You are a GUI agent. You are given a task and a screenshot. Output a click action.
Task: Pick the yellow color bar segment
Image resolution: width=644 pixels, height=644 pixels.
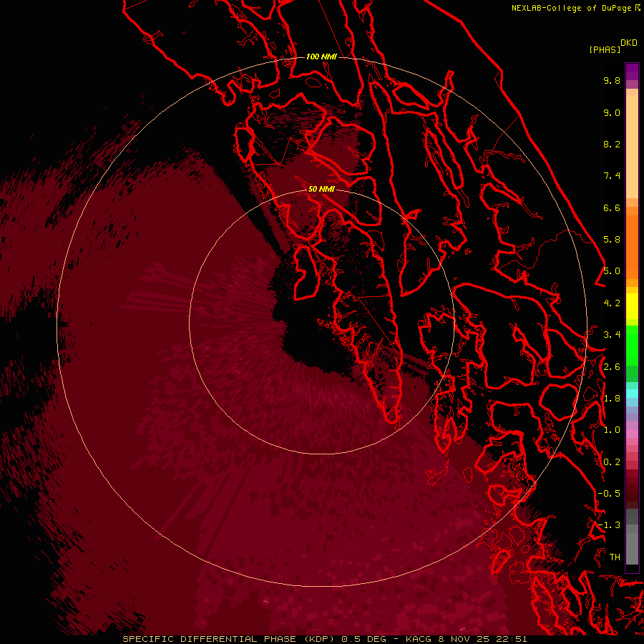[x=632, y=306]
